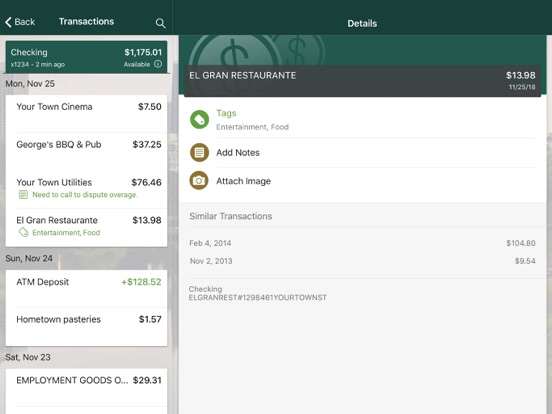Select Attach Image
Image resolution: width=552 pixels, height=414 pixels.
(x=363, y=181)
